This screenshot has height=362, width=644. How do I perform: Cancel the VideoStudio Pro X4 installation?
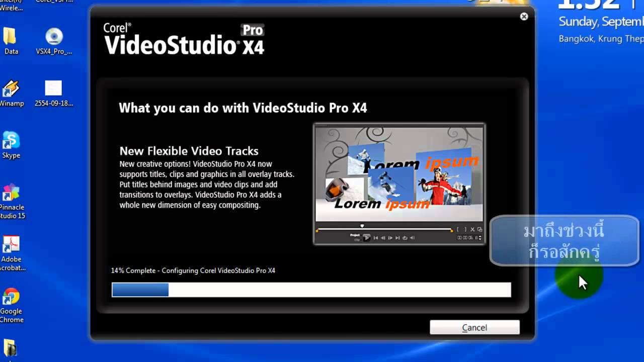tap(474, 327)
